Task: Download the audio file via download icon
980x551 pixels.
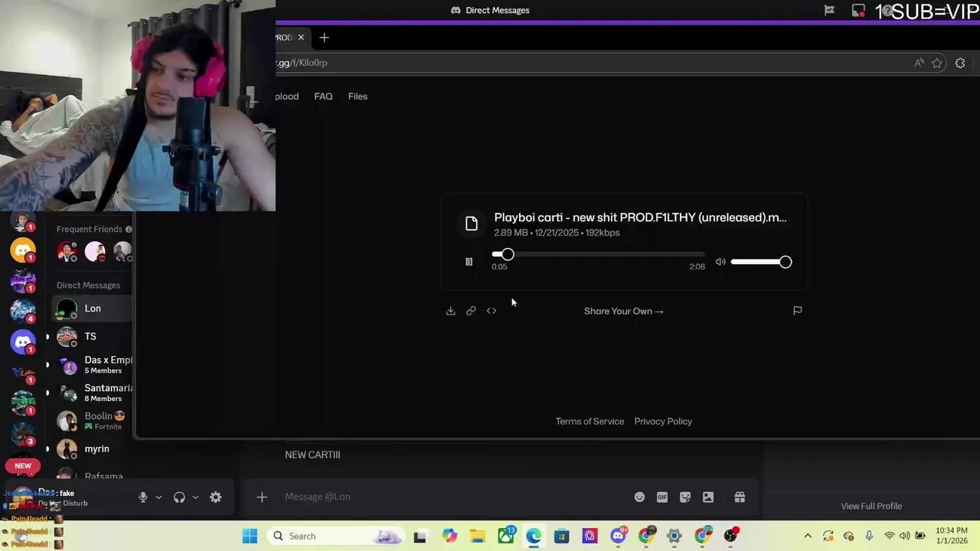Action: point(450,311)
